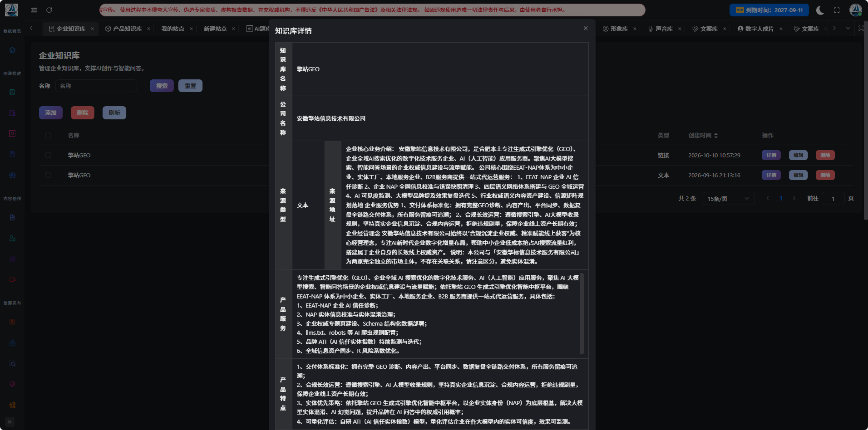868x430 pixels.
Task: Open the home dashboard sidebar icon
Action: (x=12, y=50)
